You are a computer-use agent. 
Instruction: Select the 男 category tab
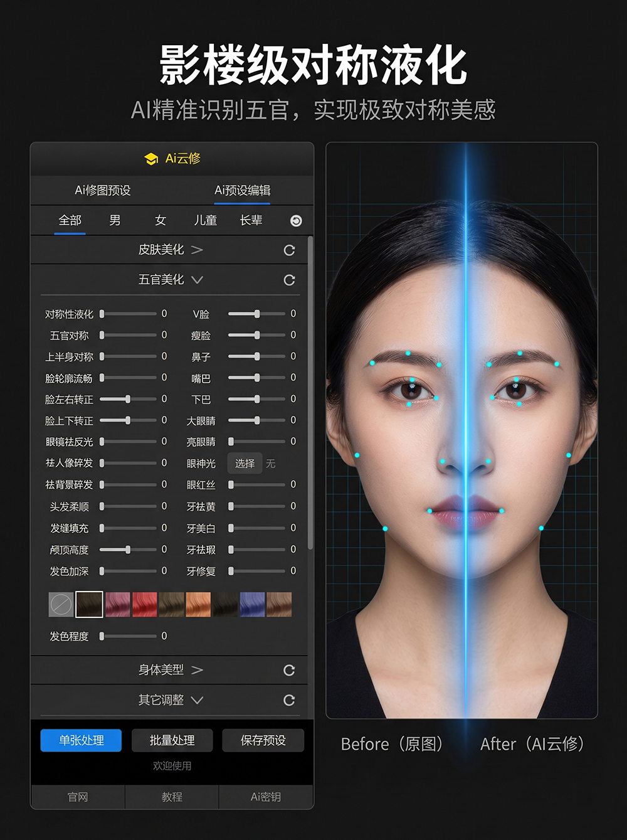[x=115, y=220]
